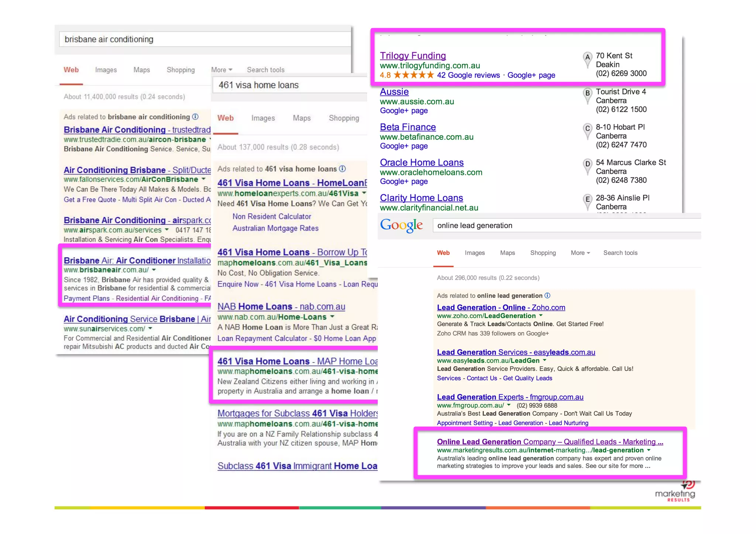This screenshot has height=534, width=756.
Task: Click the Google logo
Action: 401,225
